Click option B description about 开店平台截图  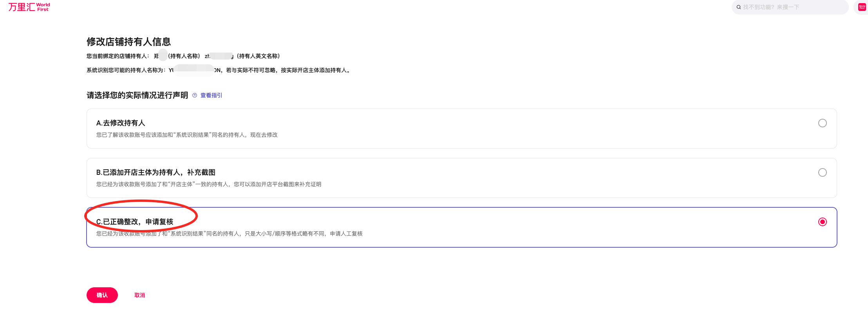[x=209, y=184]
